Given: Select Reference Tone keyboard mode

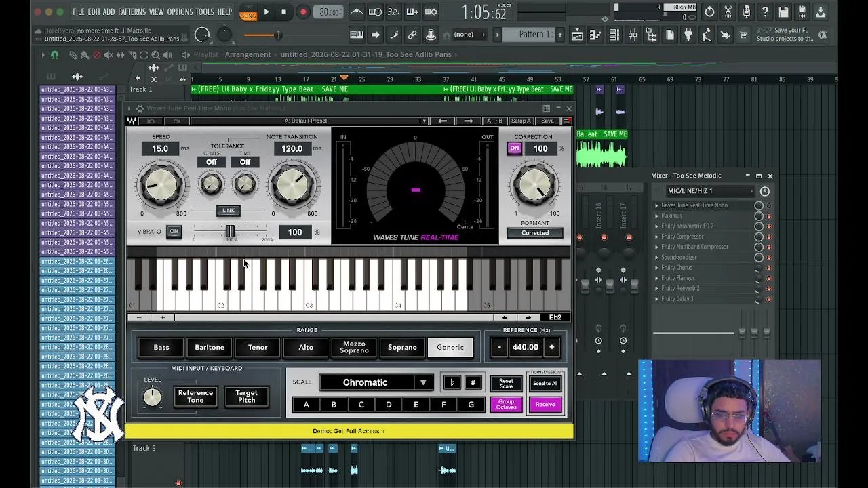Looking at the screenshot, I should [195, 396].
